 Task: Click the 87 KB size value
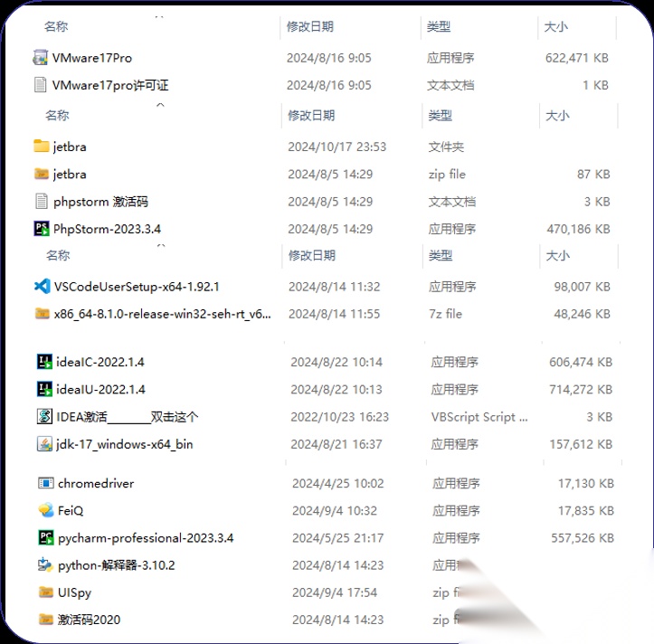click(593, 174)
